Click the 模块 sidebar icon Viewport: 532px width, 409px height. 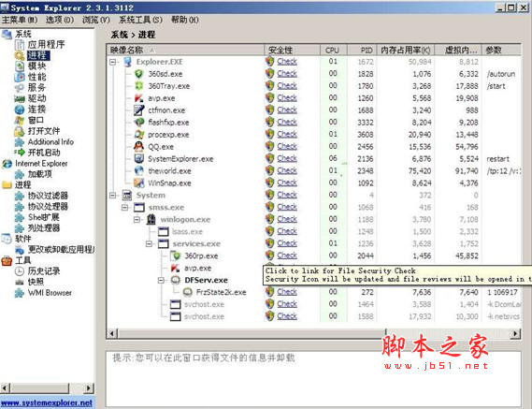point(20,66)
